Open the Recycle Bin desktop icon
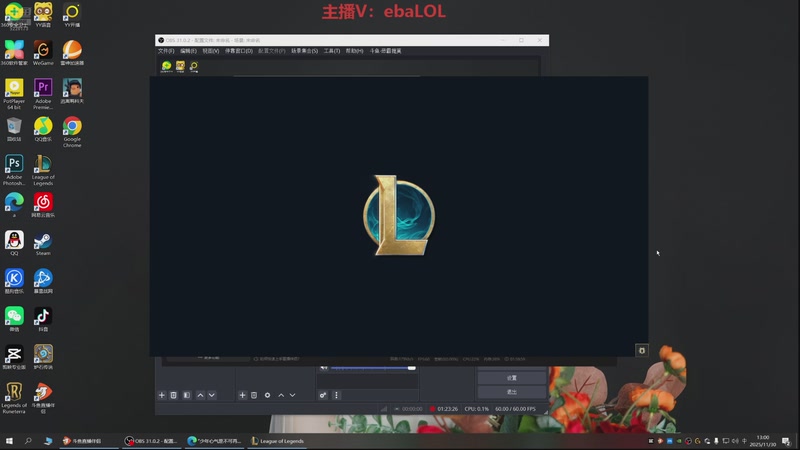This screenshot has height=450, width=800. coord(14,129)
